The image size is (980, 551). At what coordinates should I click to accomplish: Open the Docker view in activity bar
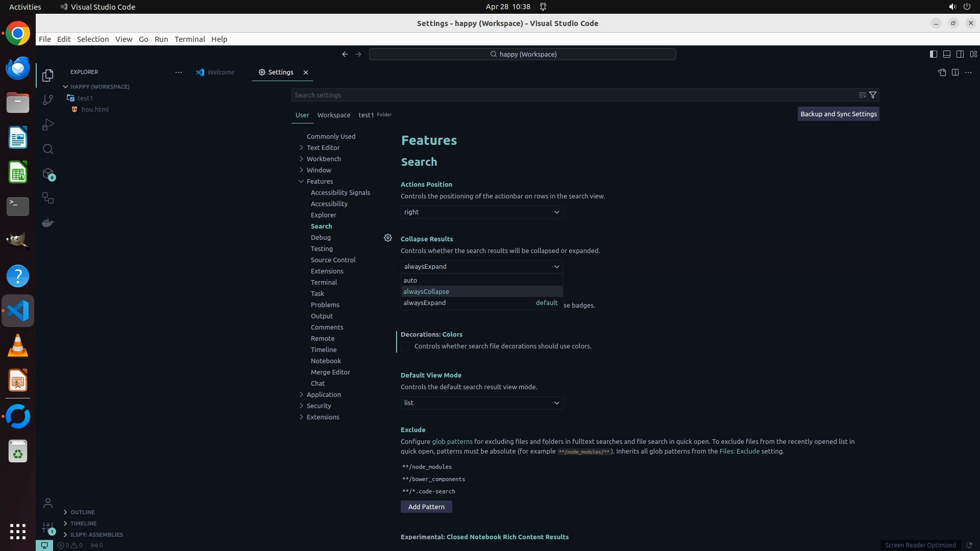pyautogui.click(x=48, y=223)
